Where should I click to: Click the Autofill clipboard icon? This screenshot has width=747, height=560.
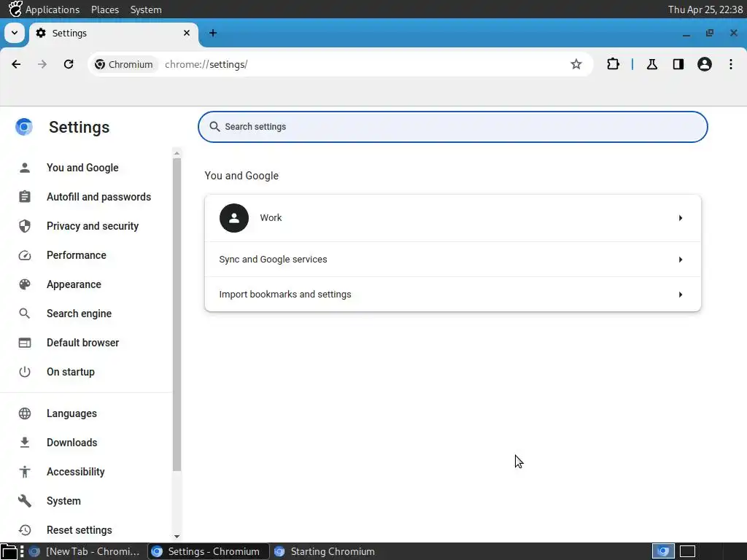(25, 197)
